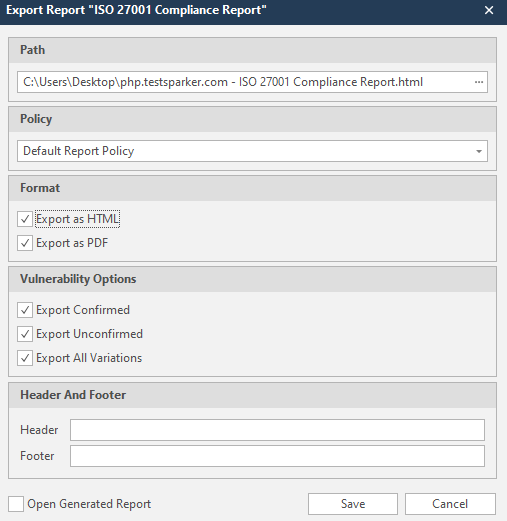
Task: Close the Export Report dialog
Action: pyautogui.click(x=489, y=10)
